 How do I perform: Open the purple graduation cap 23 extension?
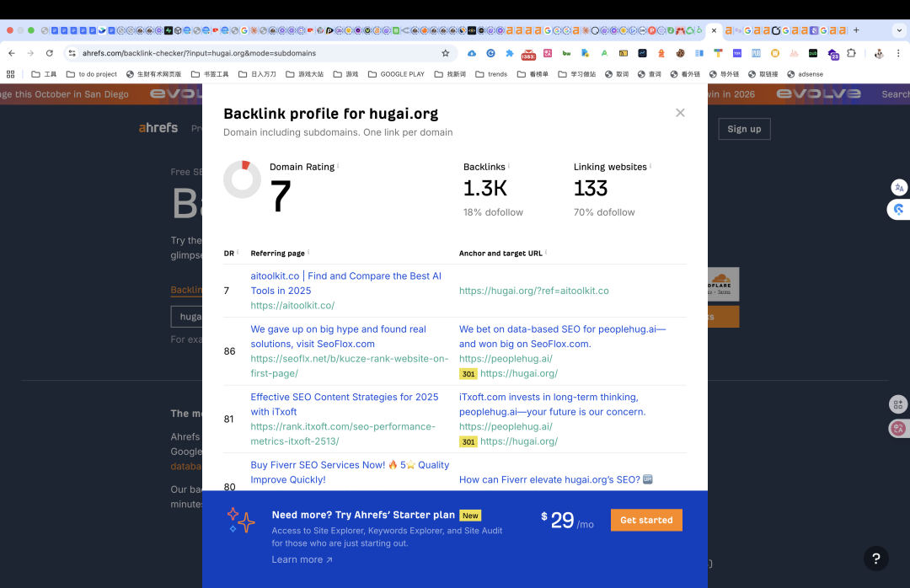[x=832, y=54]
